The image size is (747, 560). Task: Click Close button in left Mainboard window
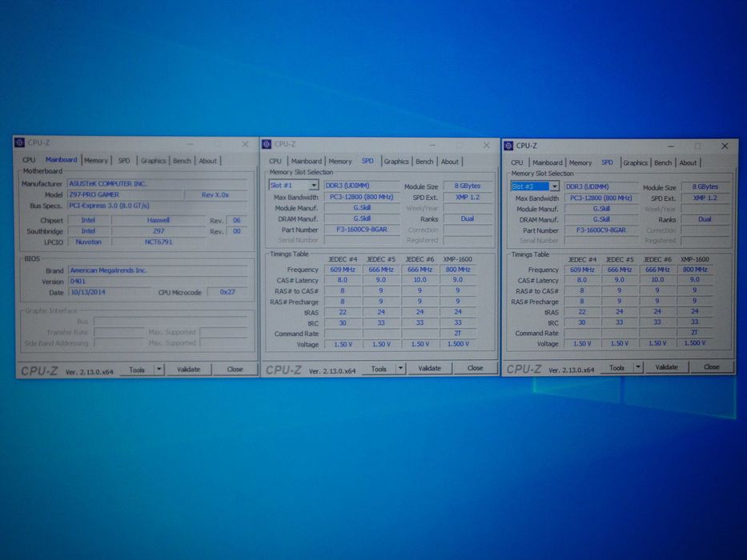235,369
